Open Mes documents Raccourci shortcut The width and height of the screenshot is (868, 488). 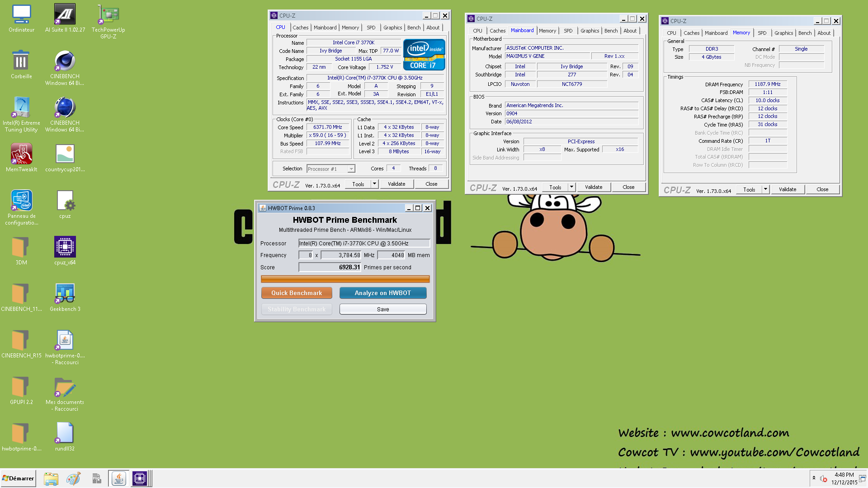[x=65, y=394]
